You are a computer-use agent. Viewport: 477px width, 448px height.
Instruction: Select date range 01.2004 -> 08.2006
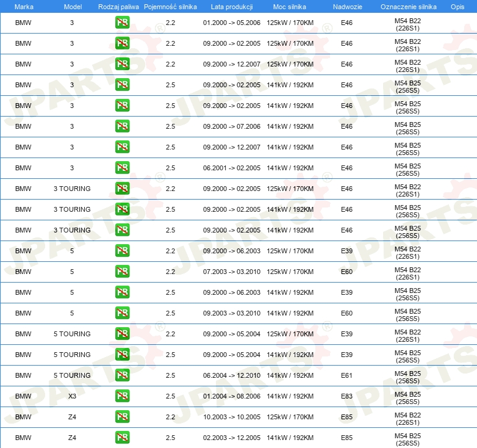click(232, 396)
